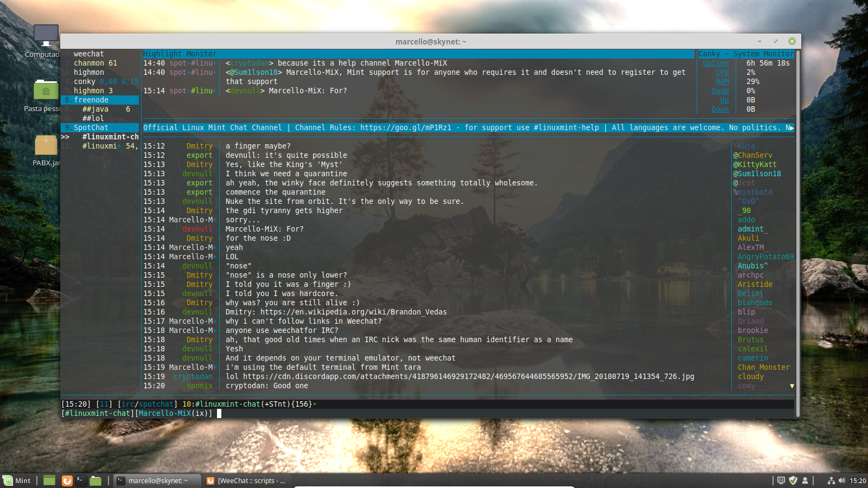Viewport: 868px width, 488px height.
Task: Select Aristide in the nicklist
Action: [x=755, y=284]
